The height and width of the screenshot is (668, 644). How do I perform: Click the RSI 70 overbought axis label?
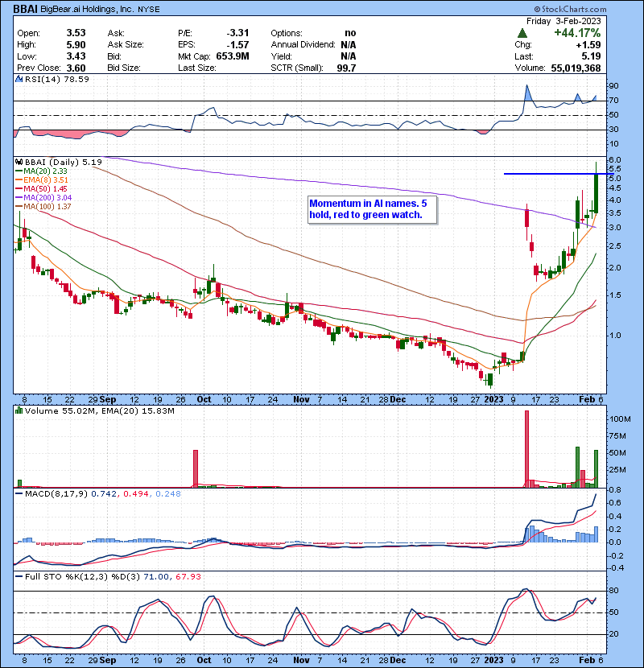[x=613, y=101]
